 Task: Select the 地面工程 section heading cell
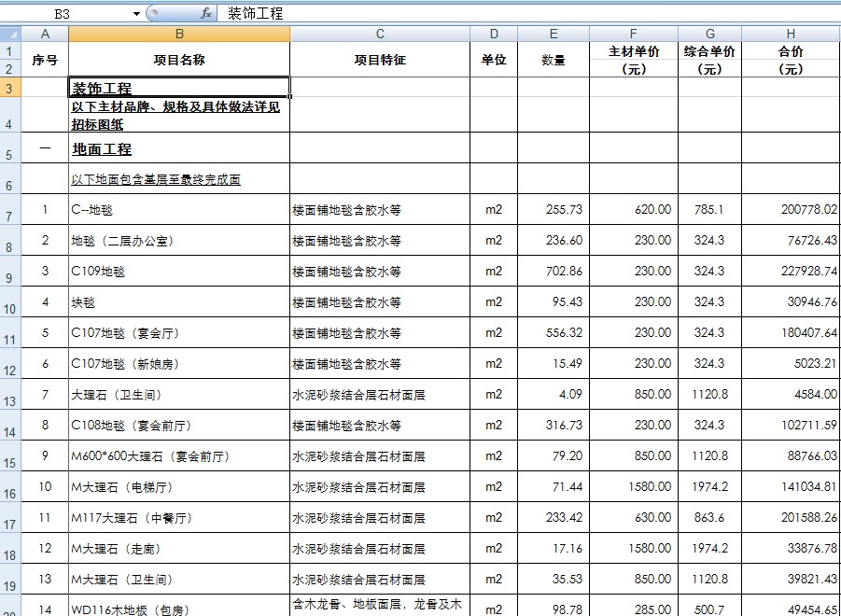pos(179,148)
